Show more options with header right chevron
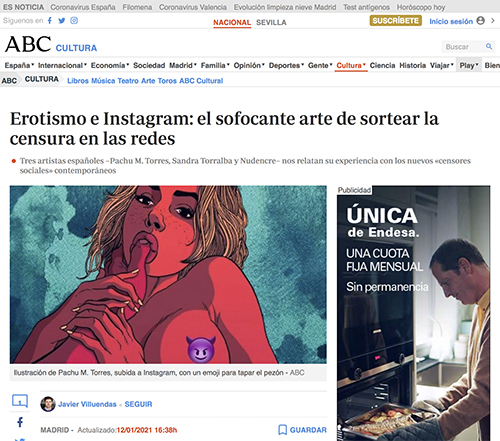 coord(493,21)
